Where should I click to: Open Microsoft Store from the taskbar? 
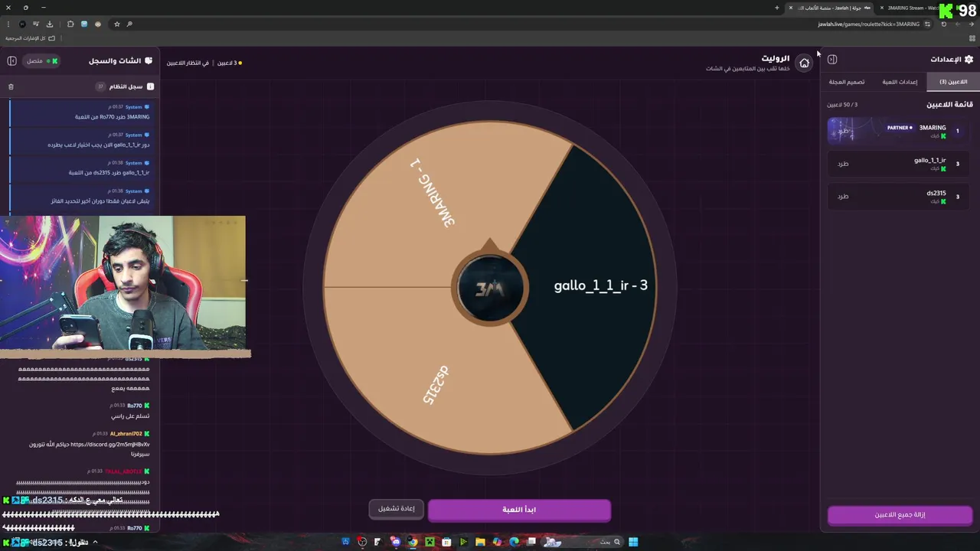click(x=446, y=542)
